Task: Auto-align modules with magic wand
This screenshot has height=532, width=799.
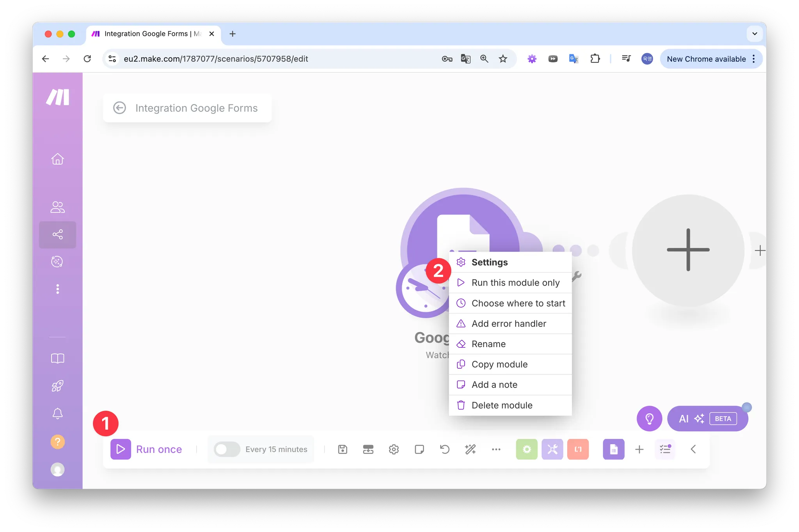Action: pyautogui.click(x=471, y=449)
